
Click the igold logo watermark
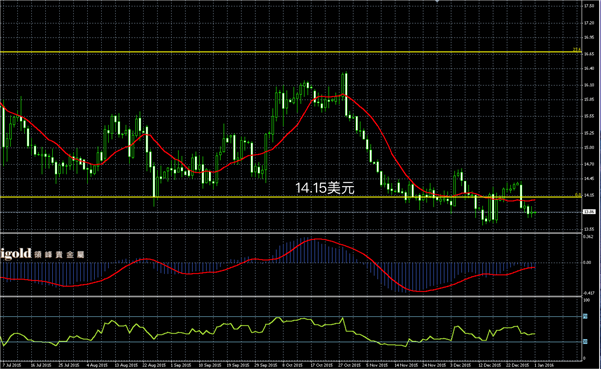[x=41, y=254]
